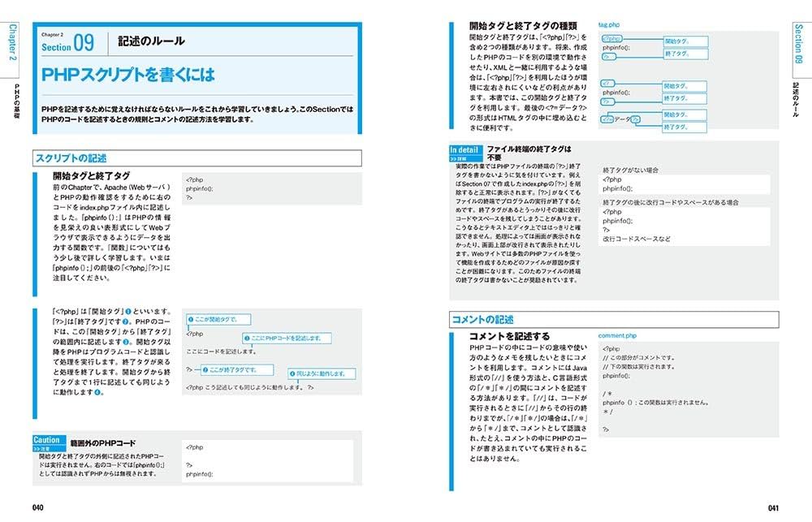812x522 pixels.
Task: Click the "記述のルール" title in the header box
Action: [151, 41]
